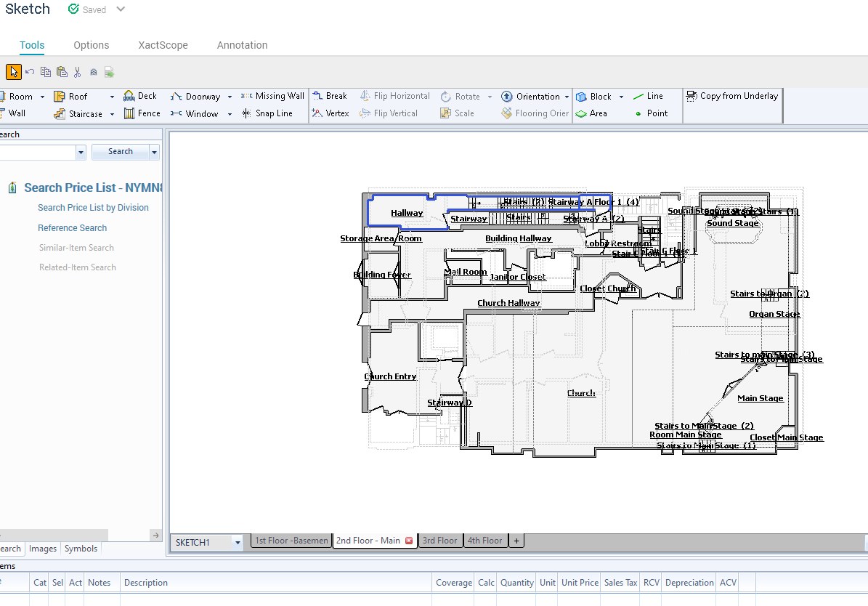Select the Room tool
The width and height of the screenshot is (868, 606).
coord(17,97)
